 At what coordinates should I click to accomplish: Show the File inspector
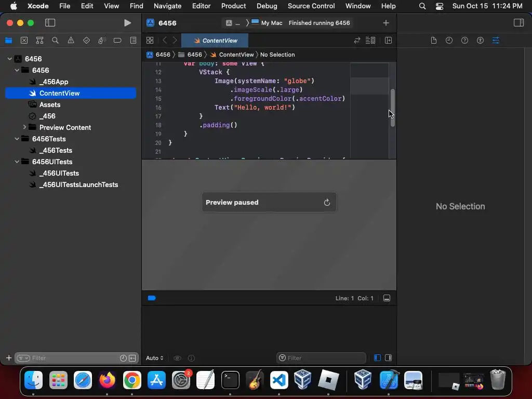coord(434,41)
